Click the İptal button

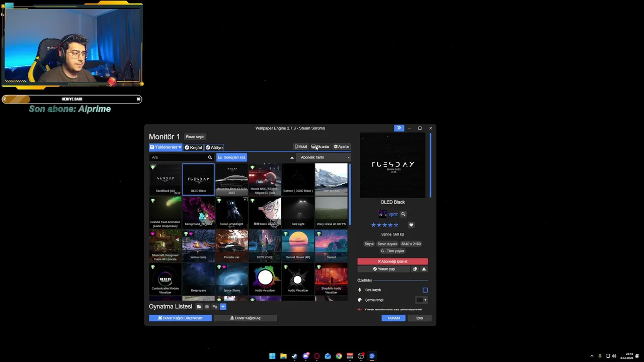420,318
